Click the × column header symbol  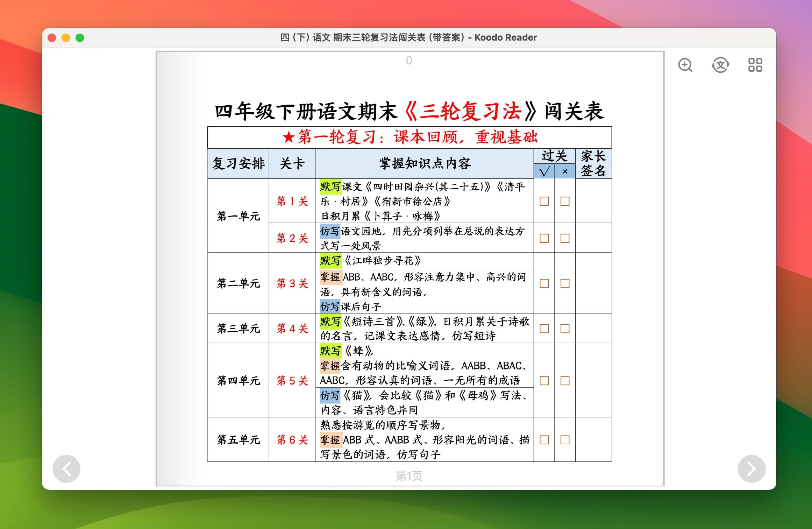565,171
